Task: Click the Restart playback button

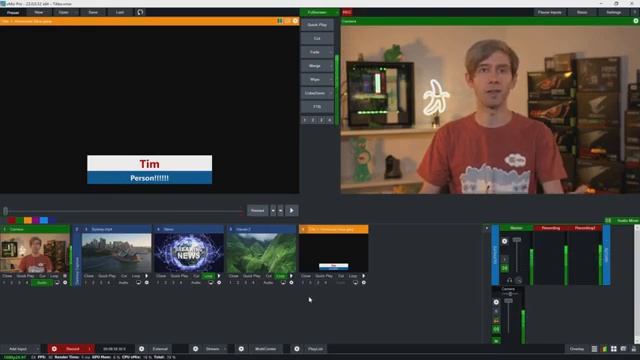Action: tap(257, 211)
